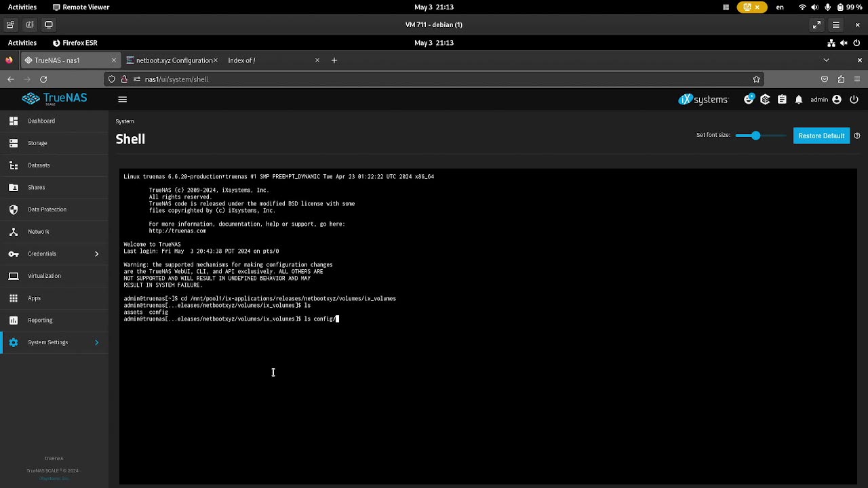The height and width of the screenshot is (488, 868).
Task: Open the VM network status icon
Action: [x=831, y=43]
